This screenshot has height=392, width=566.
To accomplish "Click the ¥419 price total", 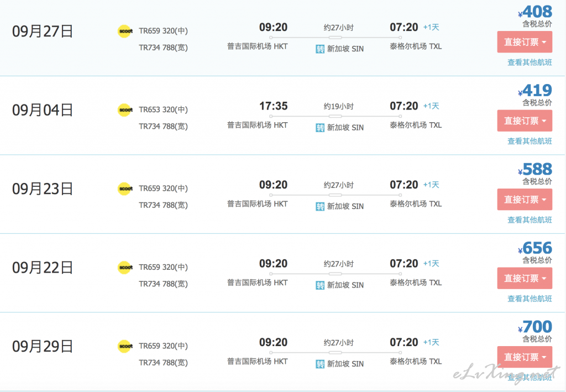I will (535, 91).
